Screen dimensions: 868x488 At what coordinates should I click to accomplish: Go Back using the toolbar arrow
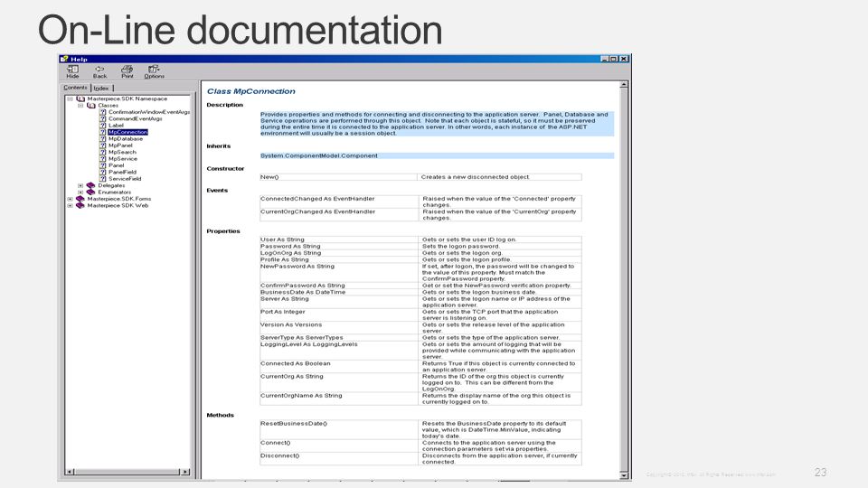coord(99,71)
